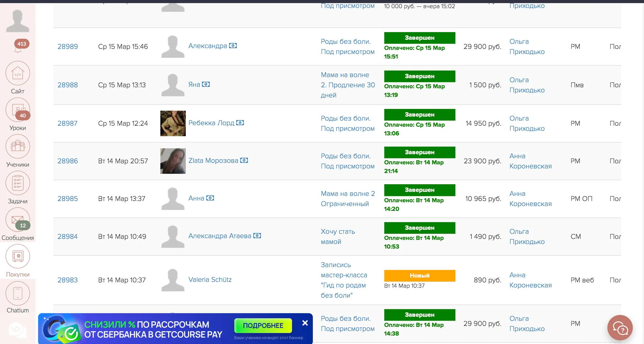Screen dimensions: 644x344
Task: Open the Zlata Морозова user profile
Action: (213, 161)
